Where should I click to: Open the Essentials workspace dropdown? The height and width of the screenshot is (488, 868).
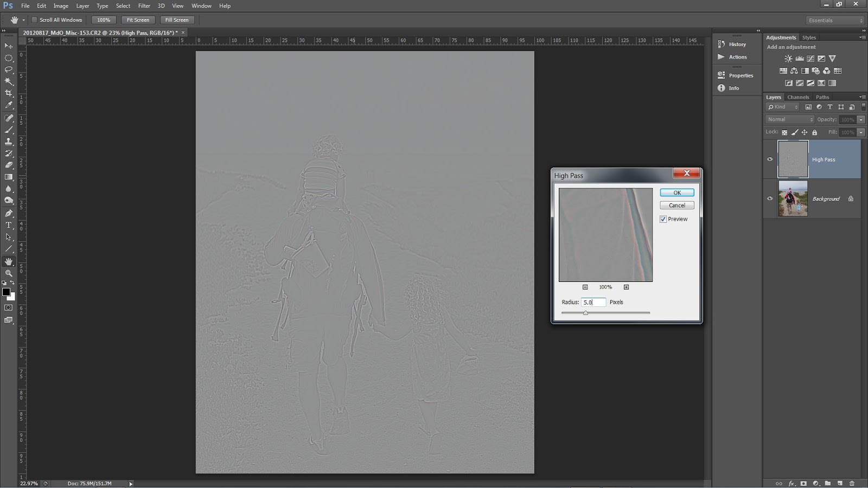pyautogui.click(x=835, y=20)
